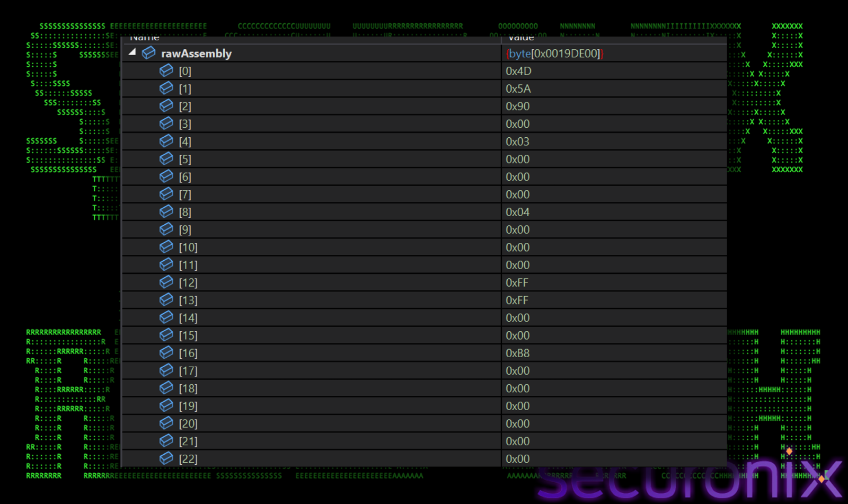The height and width of the screenshot is (504, 848).
Task: Click the cube icon beside index [0]
Action: [166, 70]
